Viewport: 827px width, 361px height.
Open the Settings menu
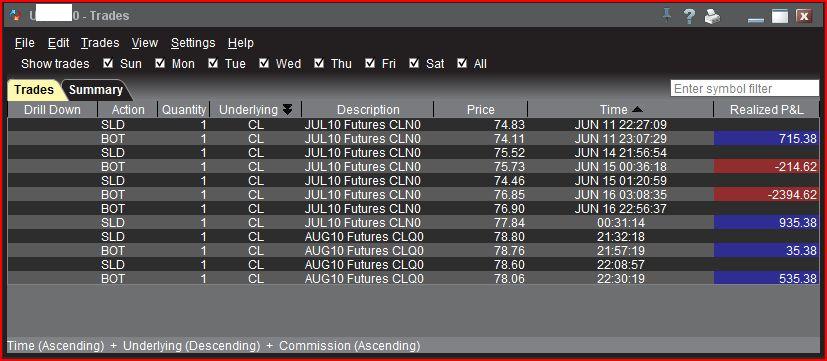point(193,43)
